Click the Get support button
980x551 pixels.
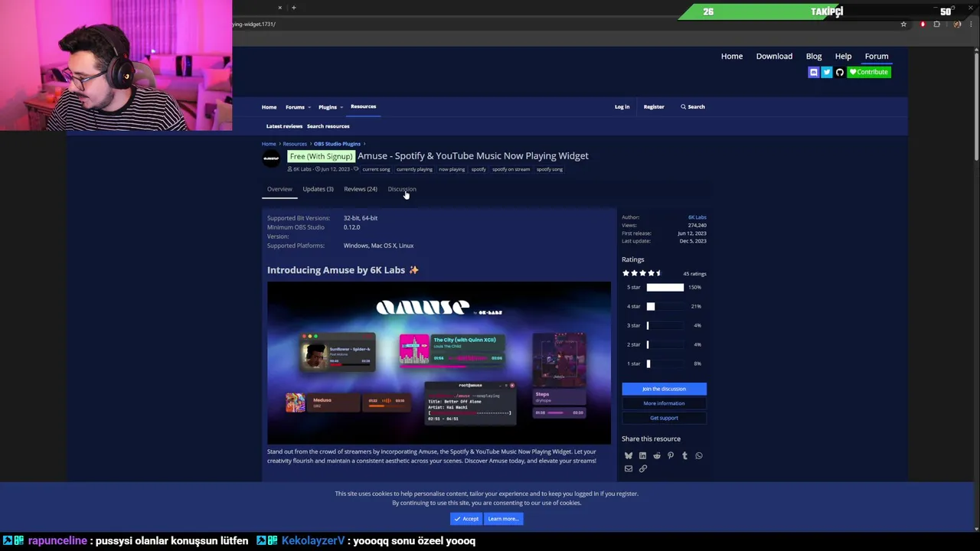tap(664, 418)
